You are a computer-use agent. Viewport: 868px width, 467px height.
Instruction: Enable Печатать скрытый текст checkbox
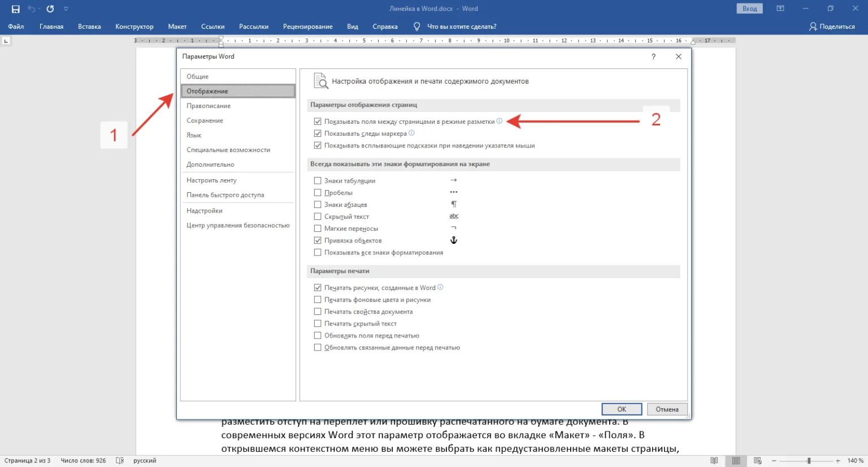click(318, 323)
